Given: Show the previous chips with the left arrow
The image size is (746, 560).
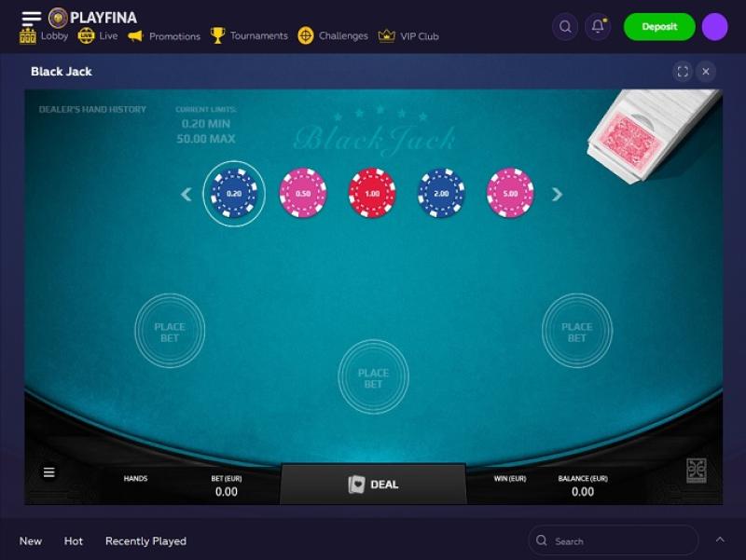Looking at the screenshot, I should [186, 194].
